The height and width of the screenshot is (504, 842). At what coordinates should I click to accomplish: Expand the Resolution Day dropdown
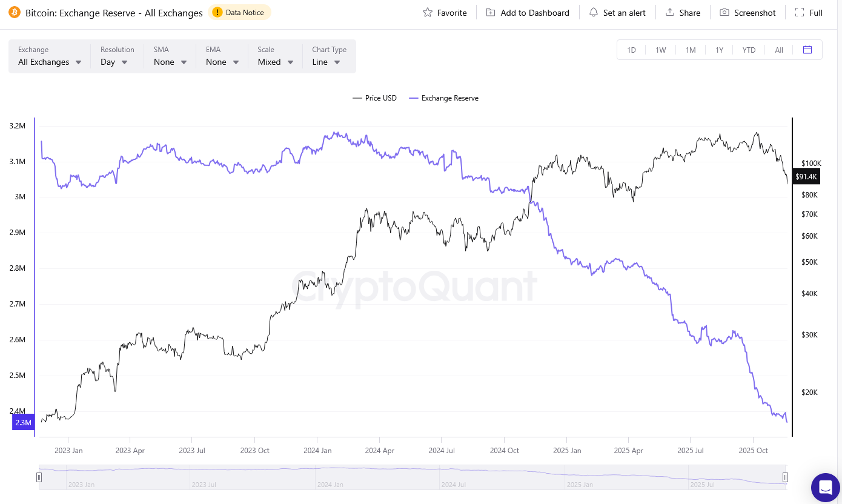(114, 62)
